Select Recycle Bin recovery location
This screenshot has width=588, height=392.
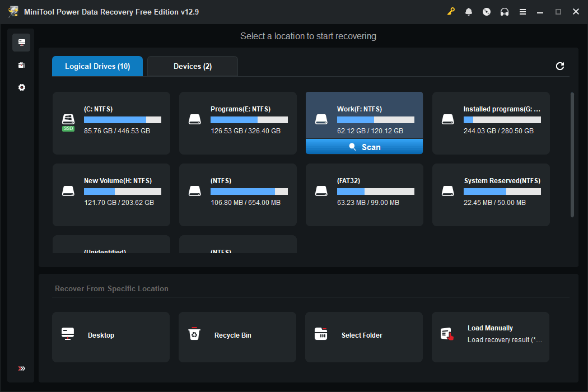click(237, 337)
